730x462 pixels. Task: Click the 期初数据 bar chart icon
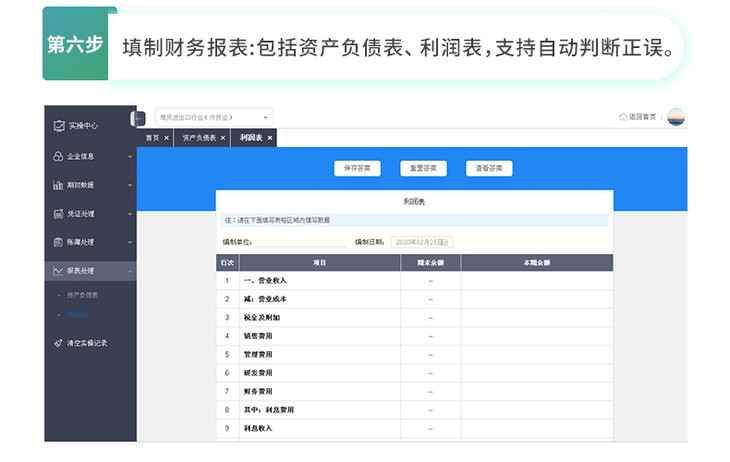point(58,185)
